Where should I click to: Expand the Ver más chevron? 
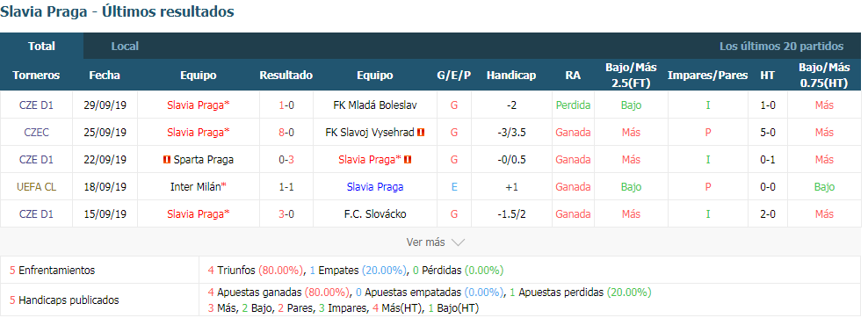[458, 242]
